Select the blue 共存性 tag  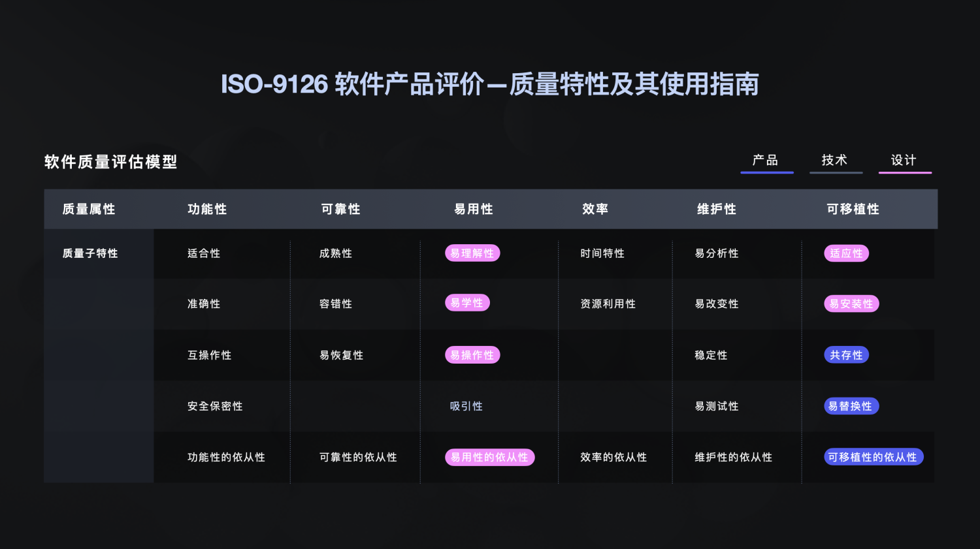[x=846, y=355]
